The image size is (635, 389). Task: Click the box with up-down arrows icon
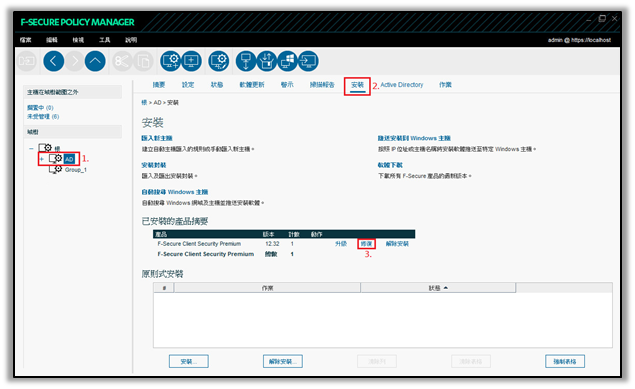(266, 61)
